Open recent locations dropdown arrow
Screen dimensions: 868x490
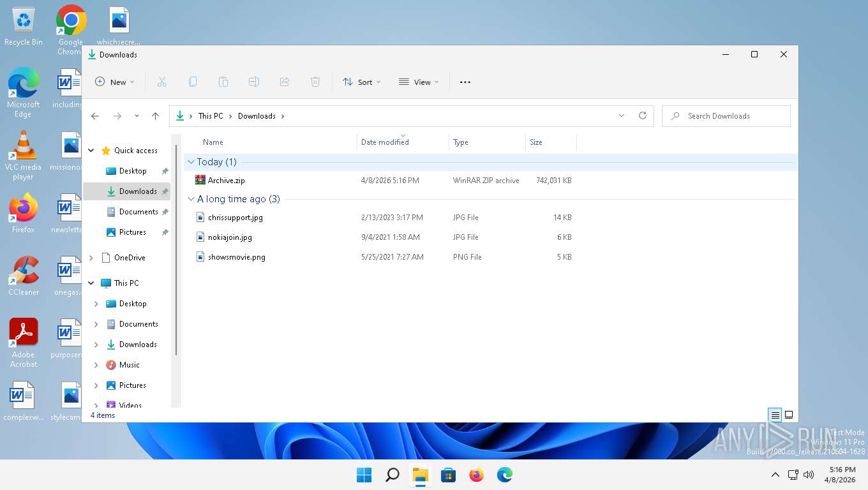[137, 116]
